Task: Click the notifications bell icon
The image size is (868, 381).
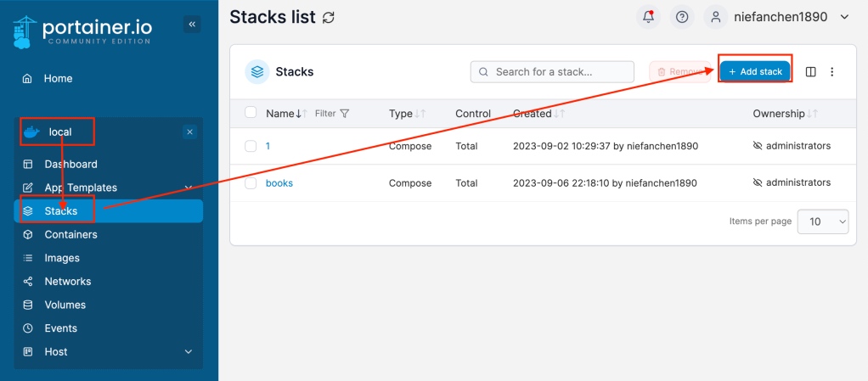Action: pyautogui.click(x=649, y=17)
